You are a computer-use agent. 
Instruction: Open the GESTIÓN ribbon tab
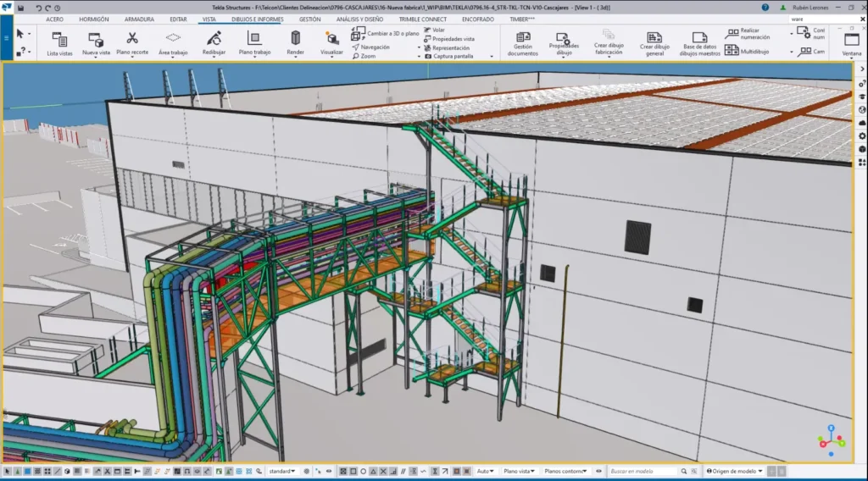[309, 19]
